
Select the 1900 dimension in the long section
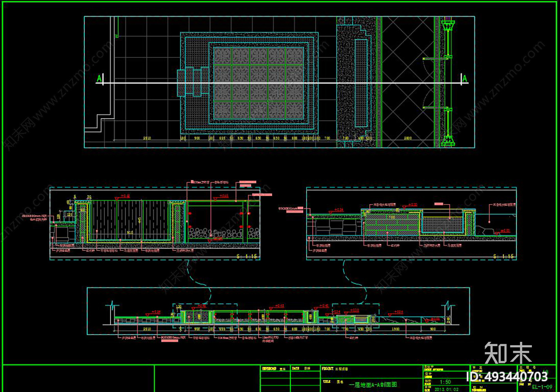395,329
